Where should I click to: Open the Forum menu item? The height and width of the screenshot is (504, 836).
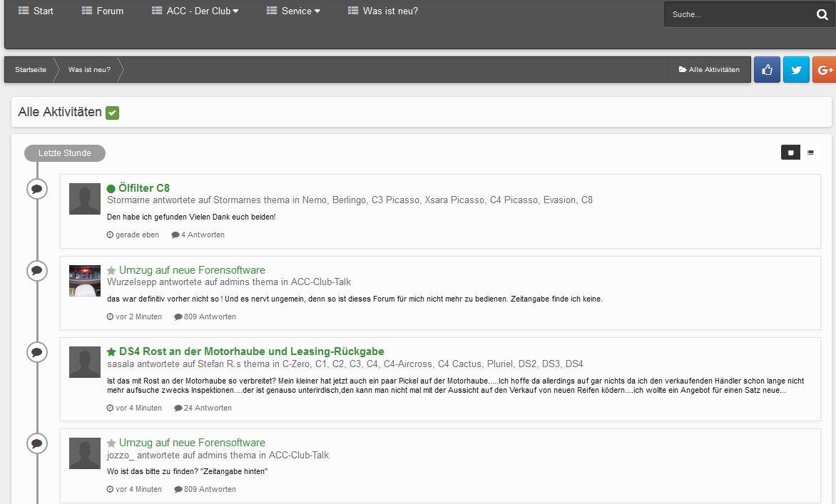[x=103, y=11]
